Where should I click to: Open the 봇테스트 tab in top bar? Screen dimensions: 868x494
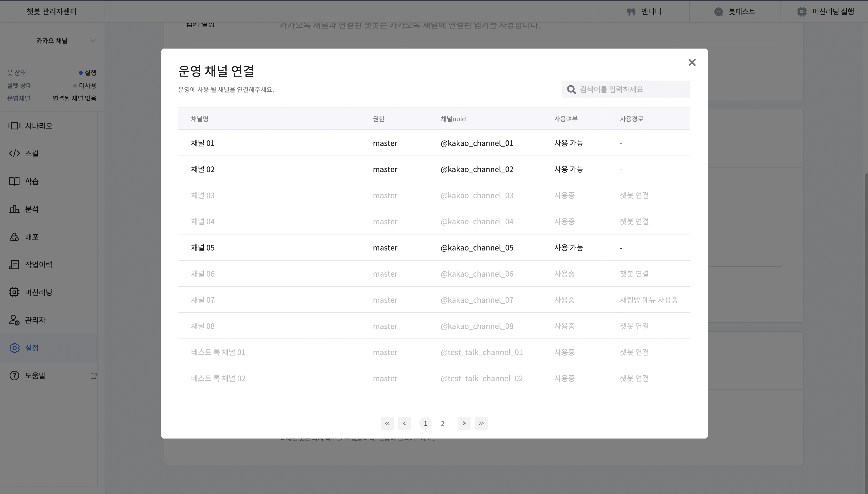tap(735, 11)
